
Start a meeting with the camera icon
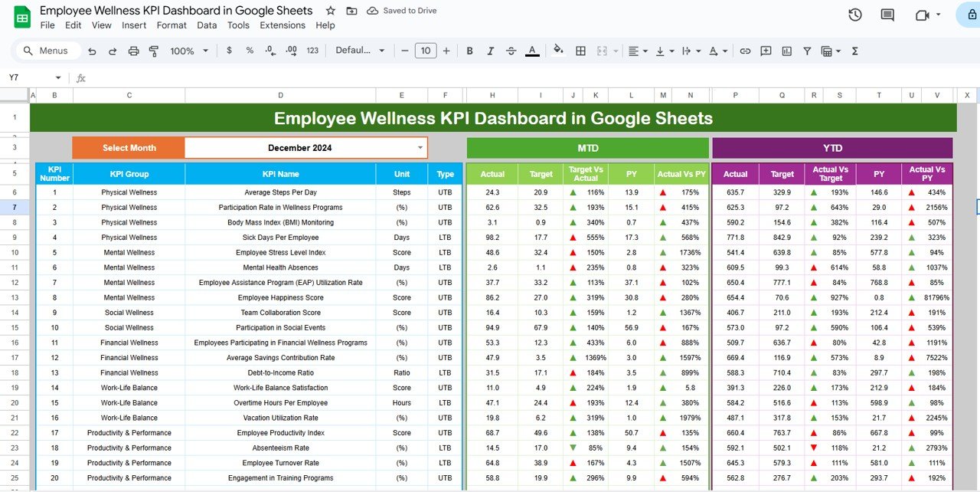(x=922, y=15)
